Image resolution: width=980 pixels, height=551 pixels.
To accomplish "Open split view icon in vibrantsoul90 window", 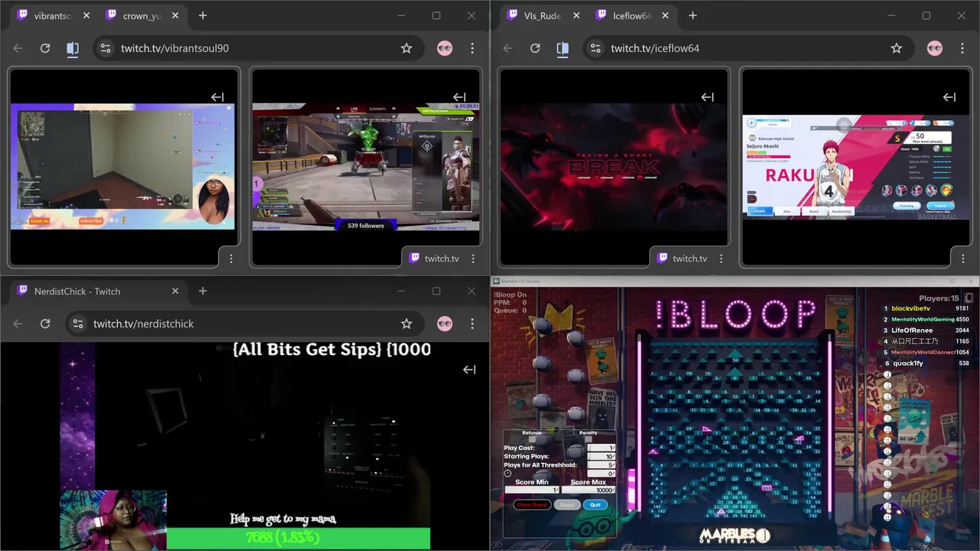I will coord(73,48).
